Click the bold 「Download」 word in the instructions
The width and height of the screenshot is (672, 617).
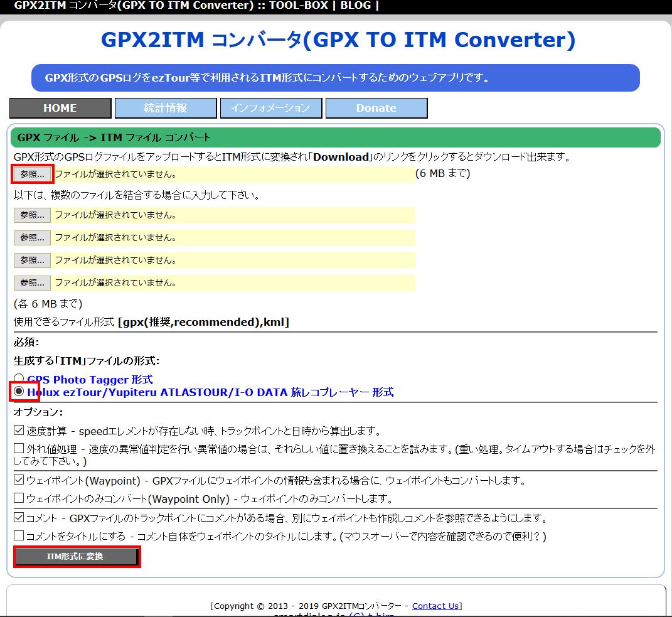pos(341,157)
